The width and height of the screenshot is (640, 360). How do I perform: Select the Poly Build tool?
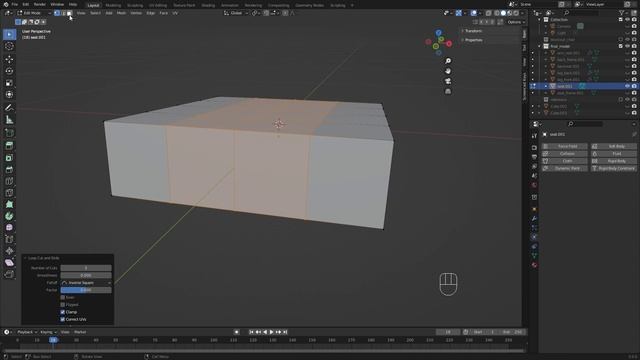point(9,204)
